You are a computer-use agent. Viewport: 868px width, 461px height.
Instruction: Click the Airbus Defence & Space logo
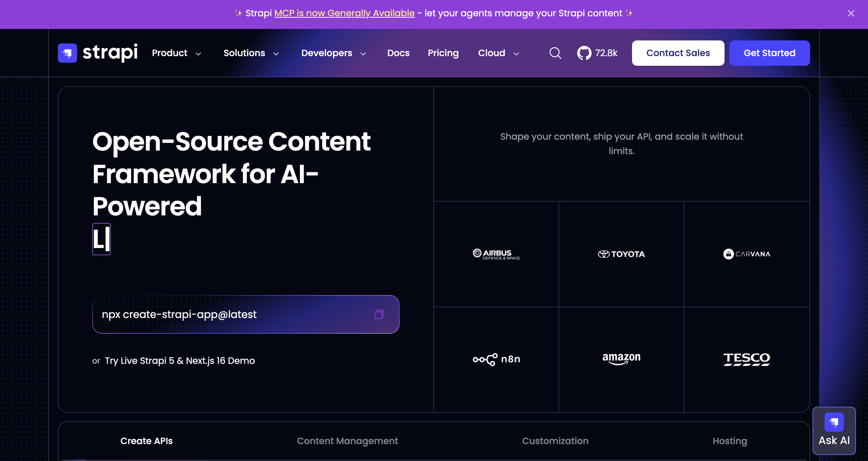pos(496,254)
